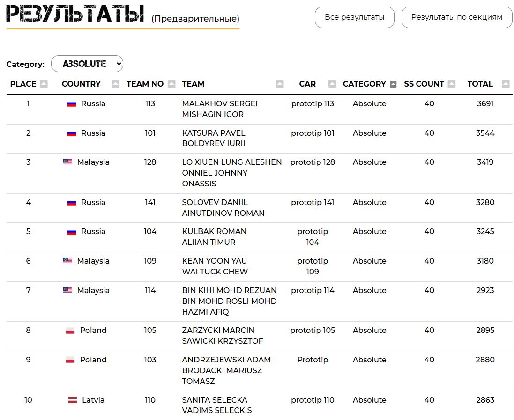Screen dimensions: 514x420
Task: Select team MALAKHOV SERGEI row
Action: click(x=220, y=103)
